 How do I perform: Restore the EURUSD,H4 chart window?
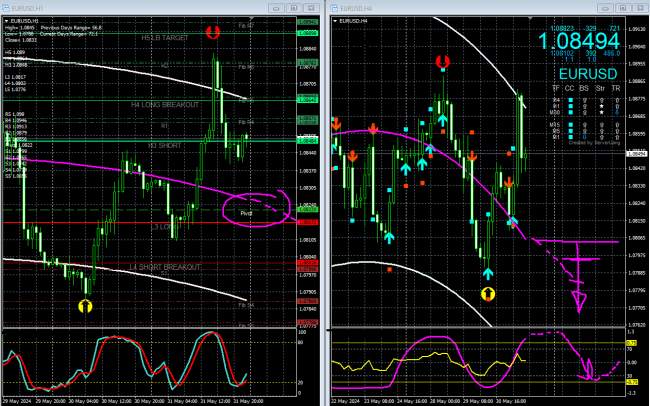(623, 8)
